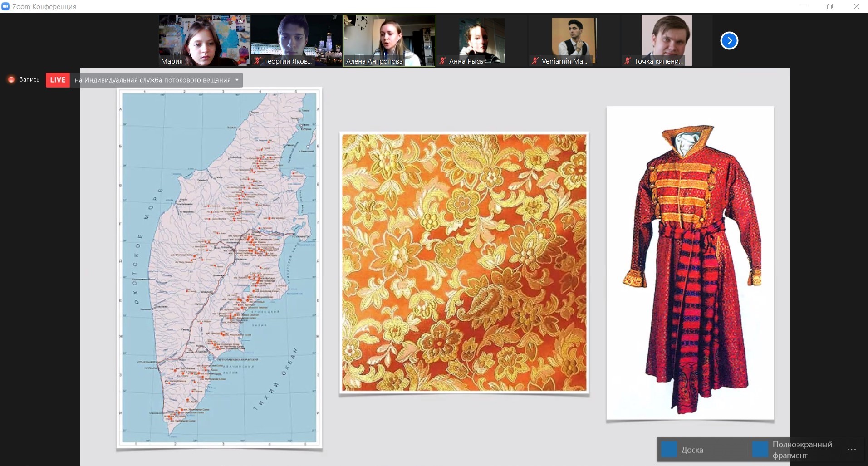The width and height of the screenshot is (868, 466).
Task: Select Veniamin Ma... video thumbnail
Action: click(x=574, y=41)
